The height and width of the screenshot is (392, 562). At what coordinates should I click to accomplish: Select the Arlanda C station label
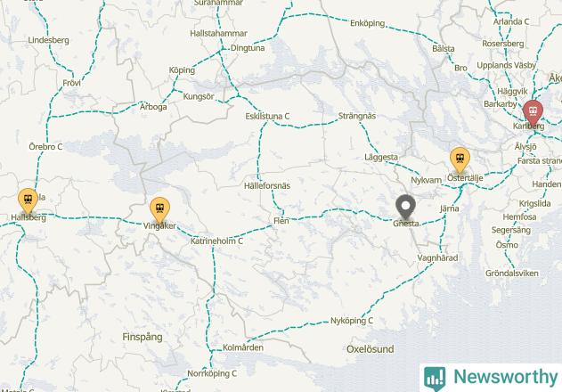[x=511, y=21]
